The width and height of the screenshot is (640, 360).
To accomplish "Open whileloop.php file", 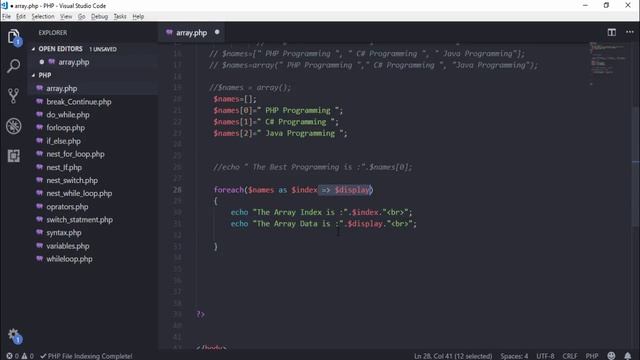I will (x=69, y=259).
